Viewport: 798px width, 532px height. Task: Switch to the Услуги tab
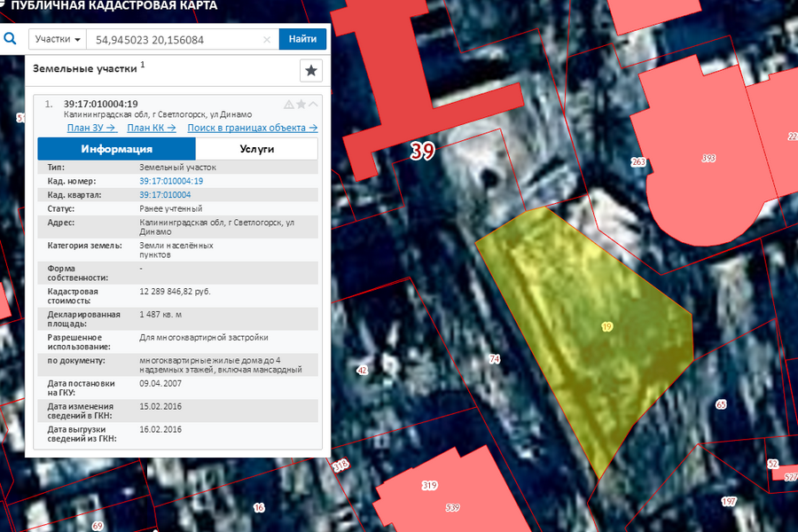pos(257,149)
